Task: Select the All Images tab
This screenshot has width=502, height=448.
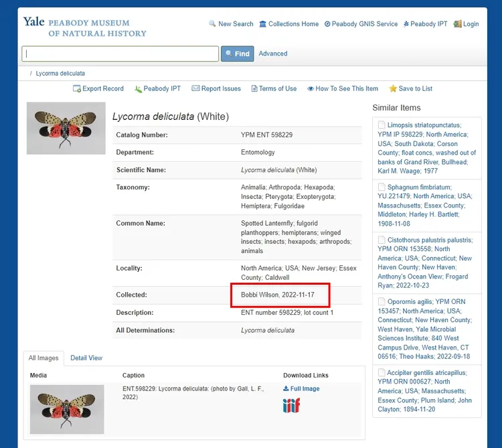Action: [x=44, y=358]
